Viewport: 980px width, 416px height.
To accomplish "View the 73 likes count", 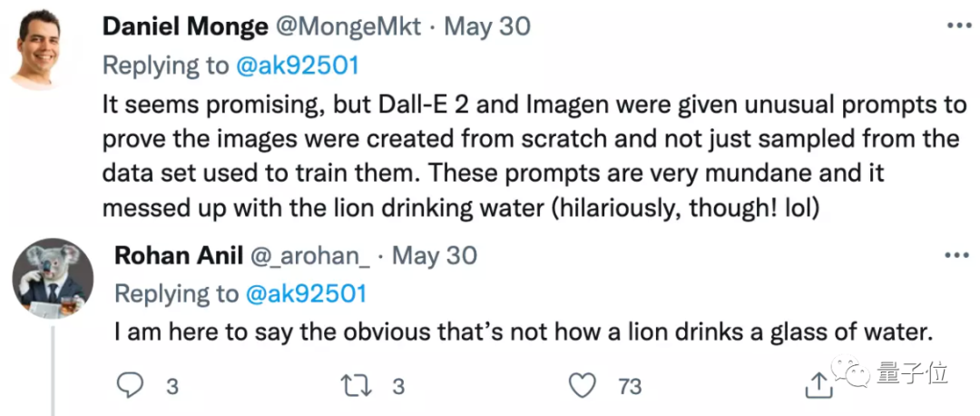I will point(630,387).
